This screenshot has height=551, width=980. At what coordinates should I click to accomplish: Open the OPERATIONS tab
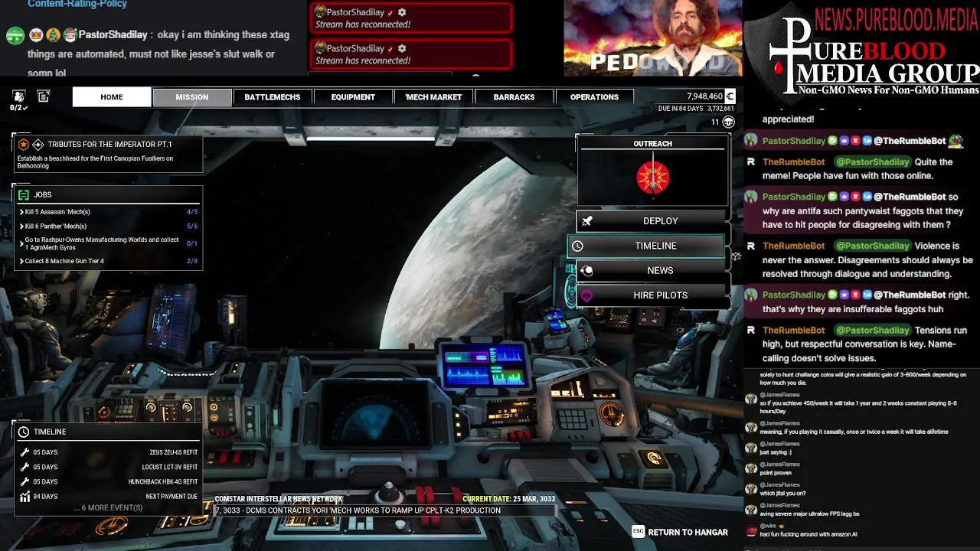tap(594, 97)
